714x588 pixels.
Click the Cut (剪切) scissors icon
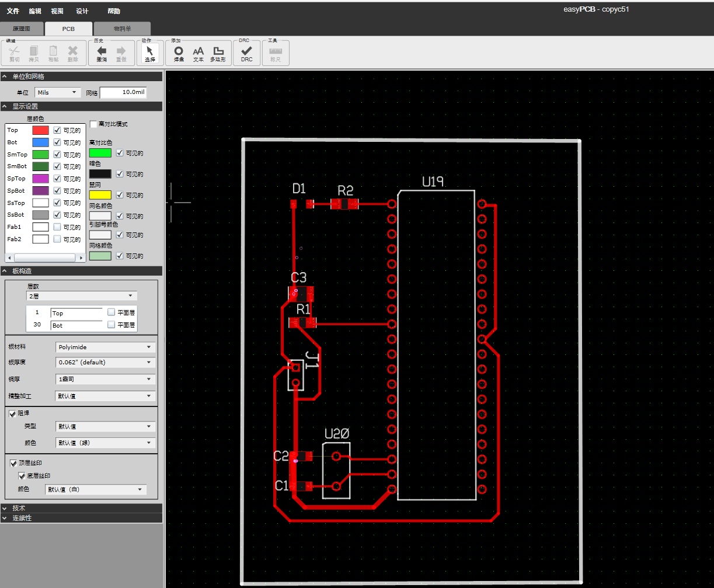pos(15,51)
